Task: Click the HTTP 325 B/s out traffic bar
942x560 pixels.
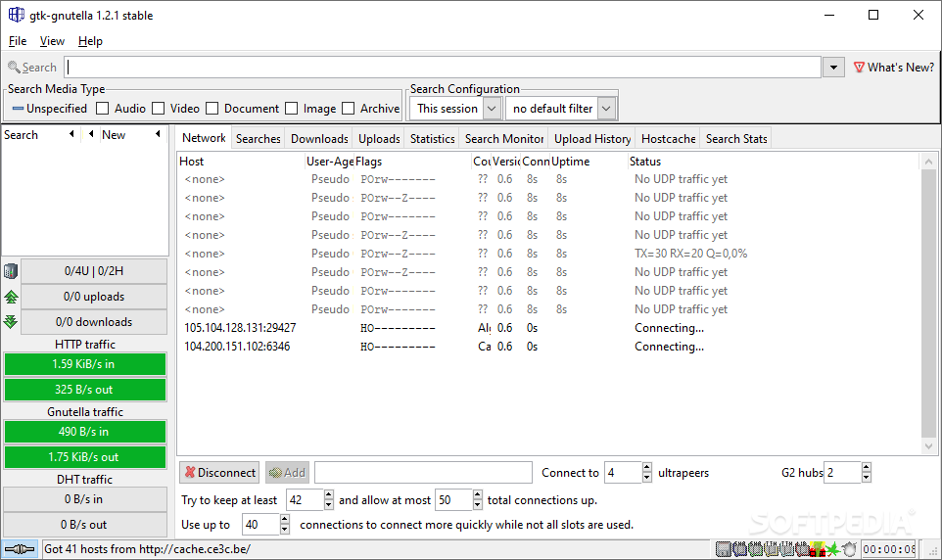Action: pos(85,390)
